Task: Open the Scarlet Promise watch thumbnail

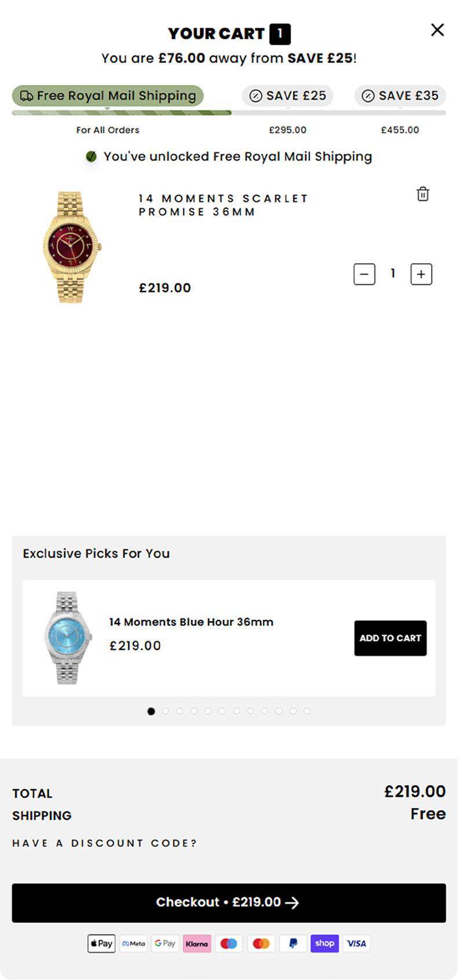Action: coord(72,247)
